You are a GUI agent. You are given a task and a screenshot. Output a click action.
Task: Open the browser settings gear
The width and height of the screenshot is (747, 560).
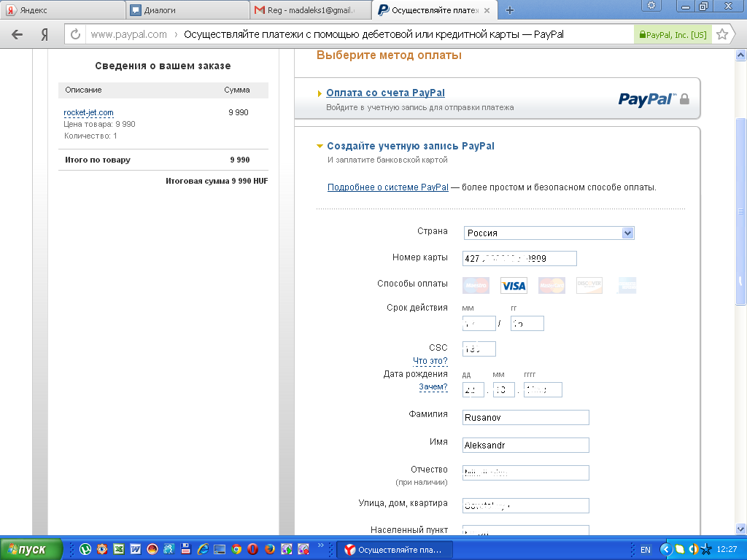pos(651,6)
